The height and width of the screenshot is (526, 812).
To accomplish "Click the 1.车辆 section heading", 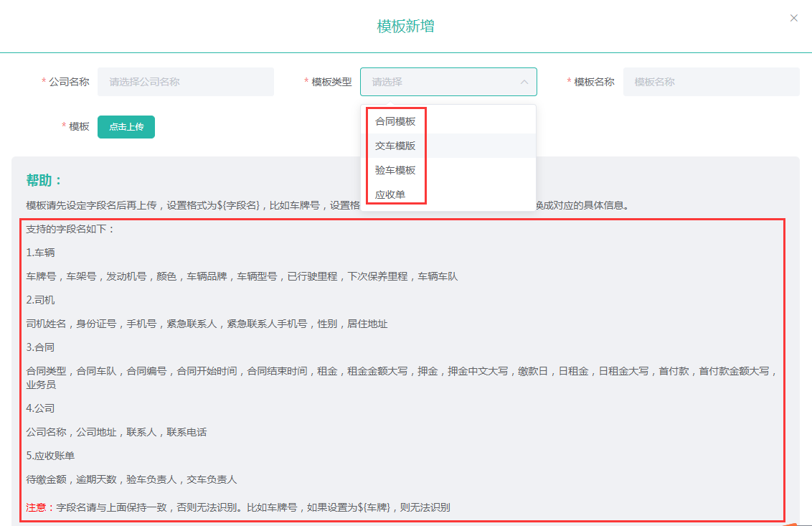I will 40,253.
